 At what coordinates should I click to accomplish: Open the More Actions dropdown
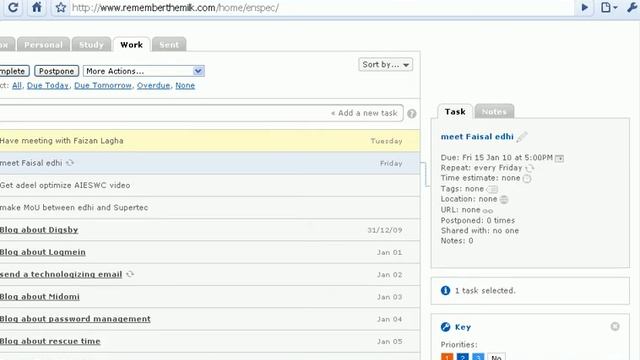click(144, 71)
